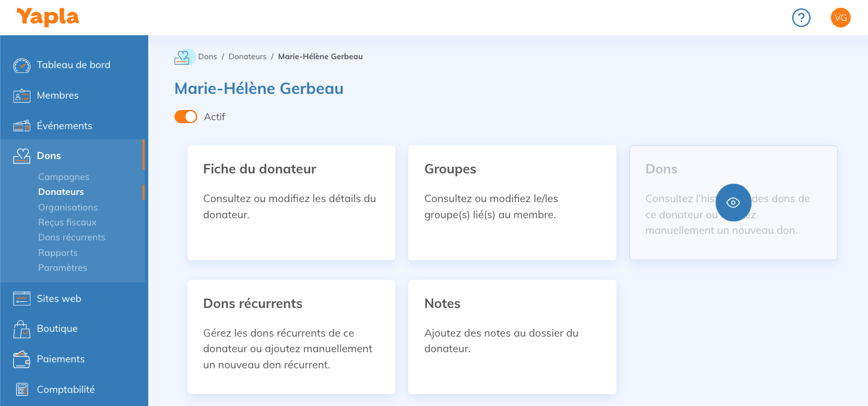
Task: Open the Groupes card
Action: point(512,202)
